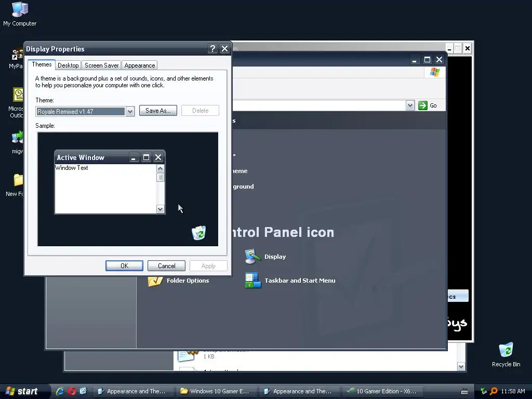Viewport: 532px width, 399px height.
Task: Select the Microsoft Outlook desktop icon
Action: point(17,103)
